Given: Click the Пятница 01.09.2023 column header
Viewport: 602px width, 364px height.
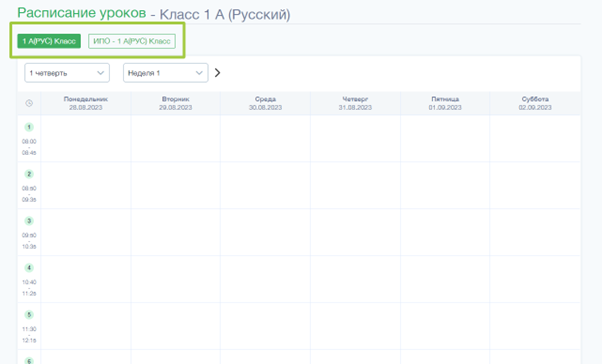Looking at the screenshot, I should [x=445, y=103].
